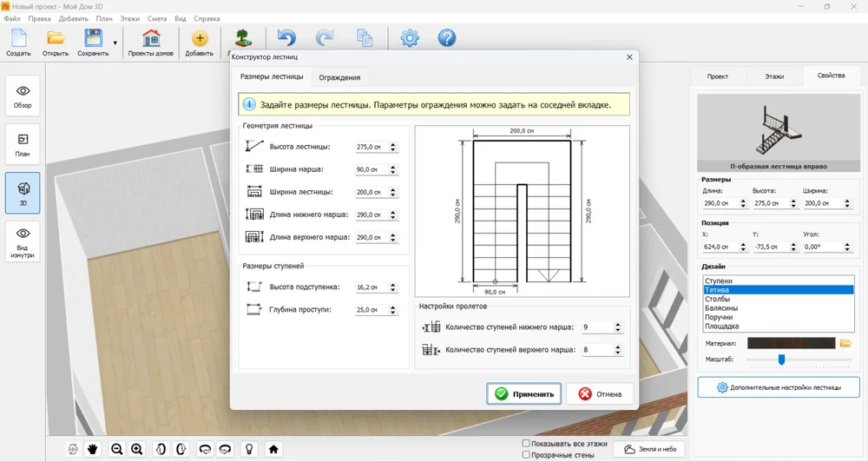The width and height of the screenshot is (868, 462).
Task: Click the dark wood Материал swatch
Action: [x=791, y=343]
